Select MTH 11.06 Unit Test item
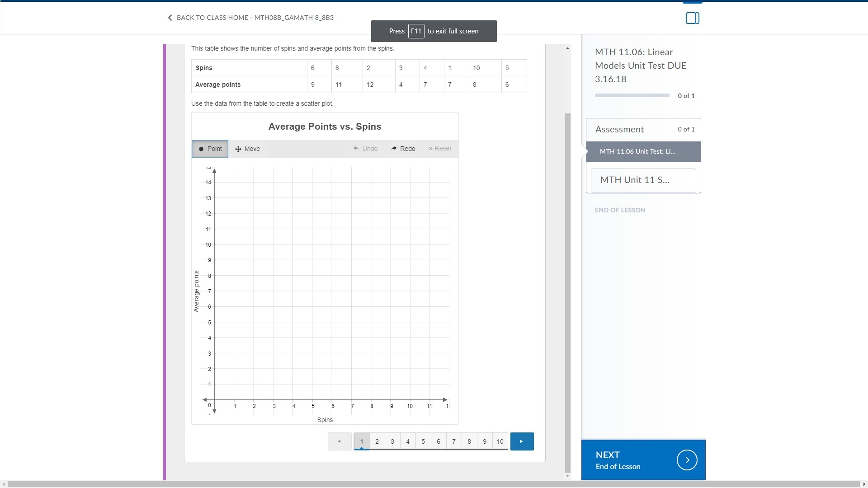Screen dimensions: 868x488 (637, 151)
